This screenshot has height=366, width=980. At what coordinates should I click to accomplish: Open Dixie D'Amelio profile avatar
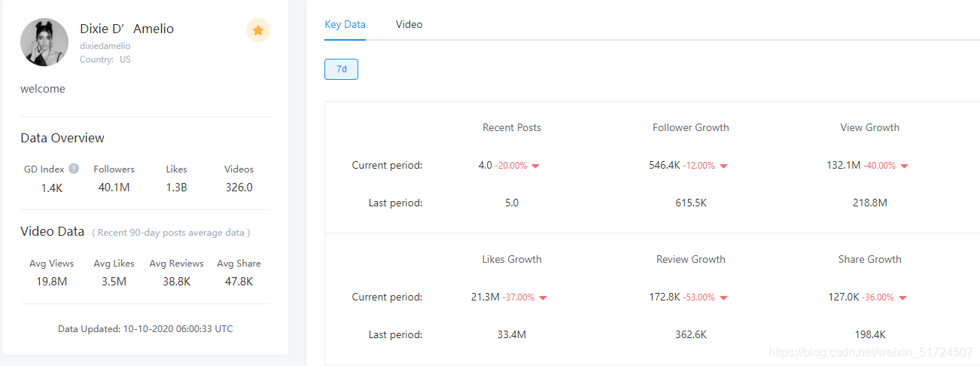coord(44,42)
